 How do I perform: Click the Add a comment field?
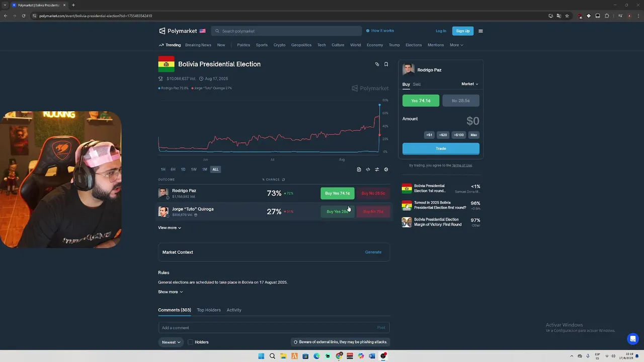pyautogui.click(x=274, y=328)
